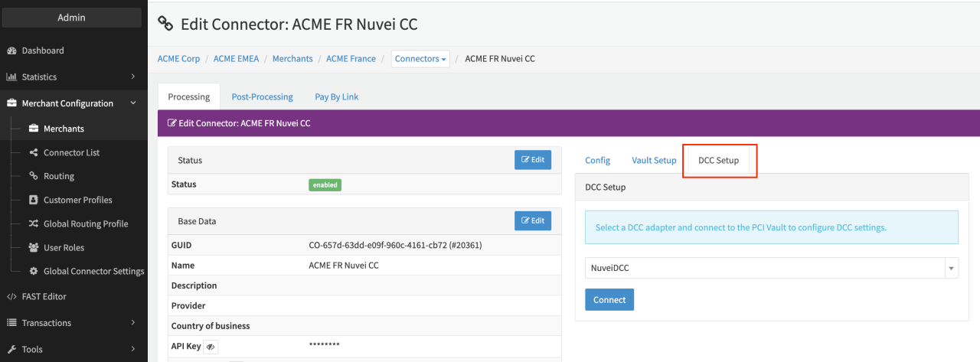The height and width of the screenshot is (362, 980).
Task: Click the Global Connector Settings gear icon
Action: pyautogui.click(x=34, y=271)
